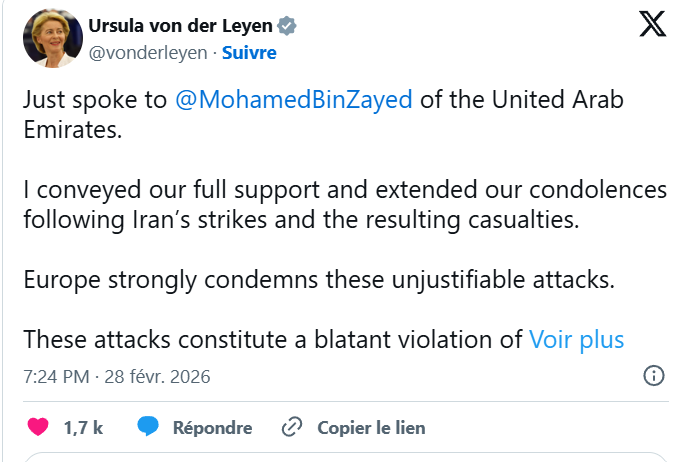686x462 pixels.
Task: Like the tweet with the heart icon
Action: [38, 427]
